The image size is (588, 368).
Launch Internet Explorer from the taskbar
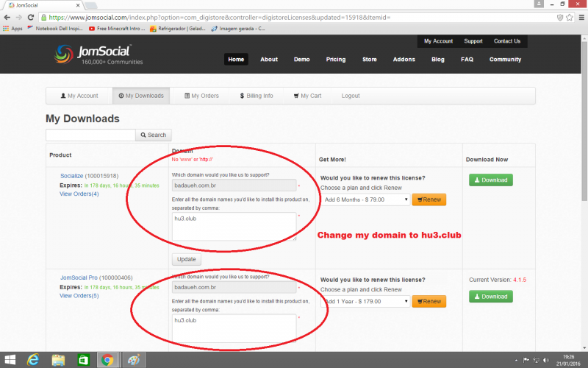pos(33,360)
